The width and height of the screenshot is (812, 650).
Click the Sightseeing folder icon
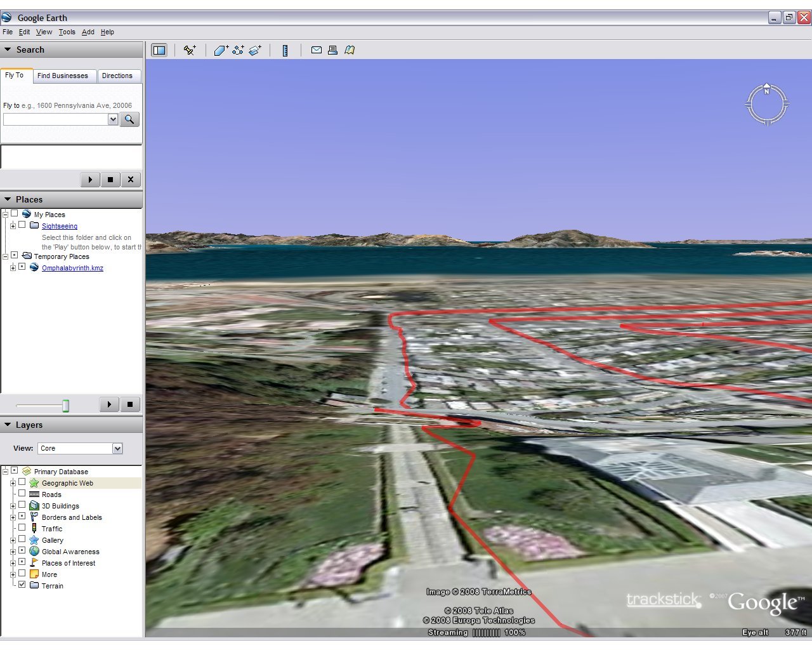pyautogui.click(x=34, y=225)
